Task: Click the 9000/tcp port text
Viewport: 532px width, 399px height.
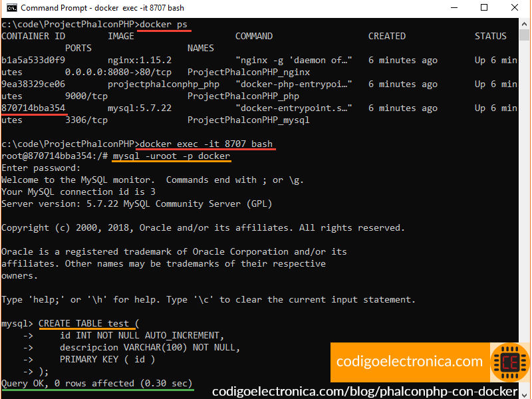Action: tap(86, 96)
